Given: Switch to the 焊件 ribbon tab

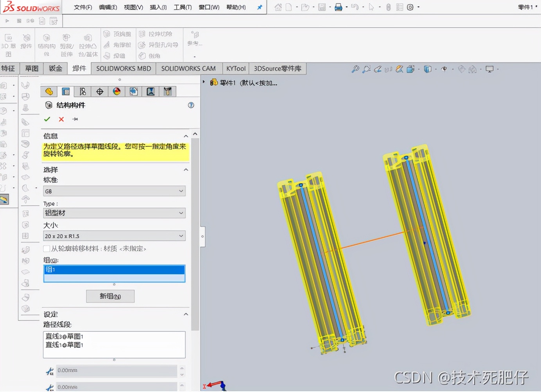Looking at the screenshot, I should tap(79, 68).
